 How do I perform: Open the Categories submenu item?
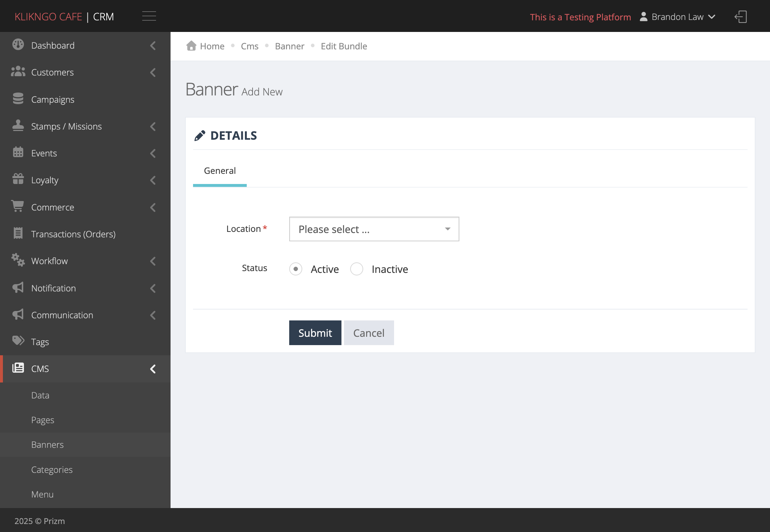(85, 470)
